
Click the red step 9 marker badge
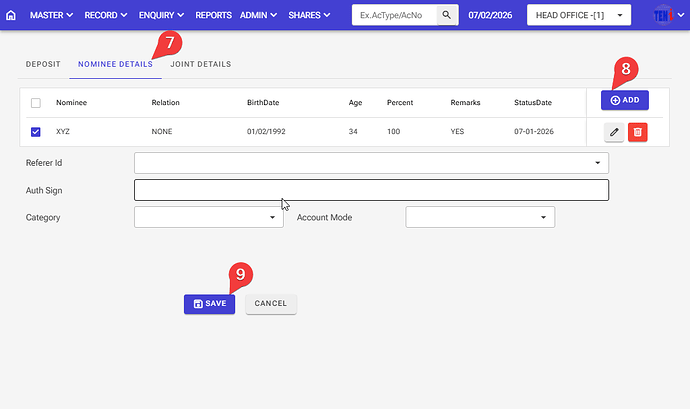(x=239, y=276)
